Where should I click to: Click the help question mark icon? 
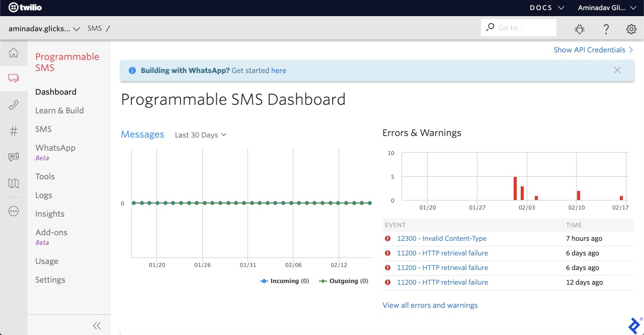[606, 29]
